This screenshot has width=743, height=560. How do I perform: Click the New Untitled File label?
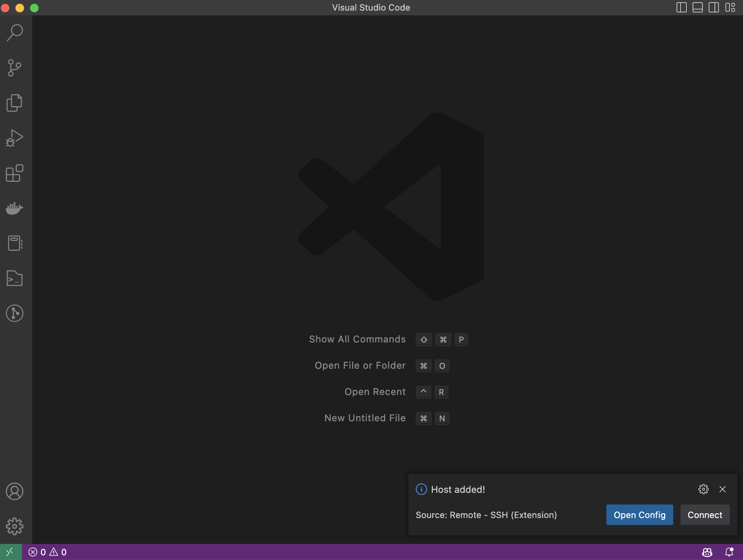365,418
